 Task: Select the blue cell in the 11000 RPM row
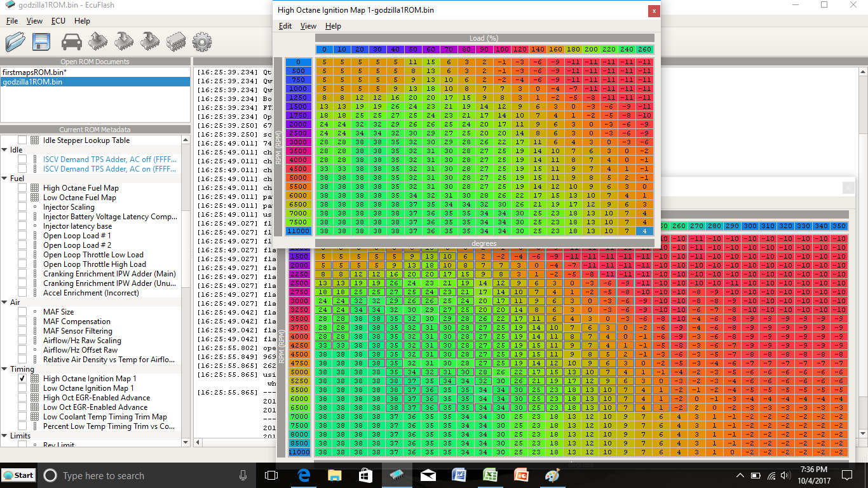click(645, 231)
